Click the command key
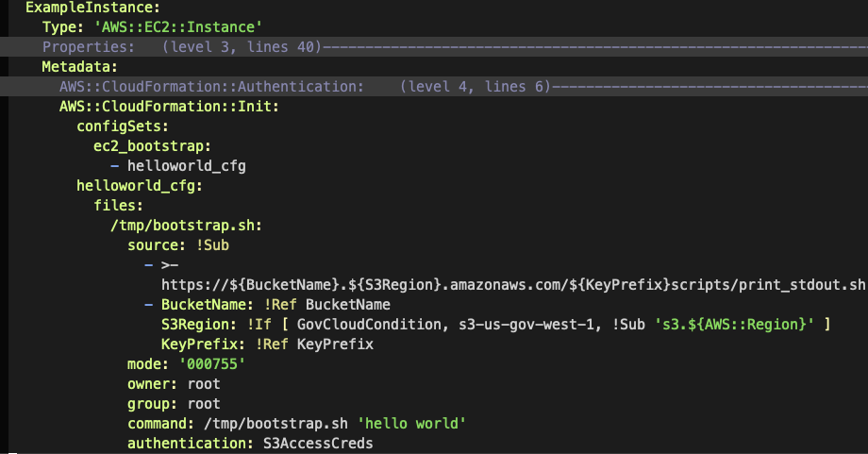Image resolution: width=868 pixels, height=454 pixels. [160, 424]
